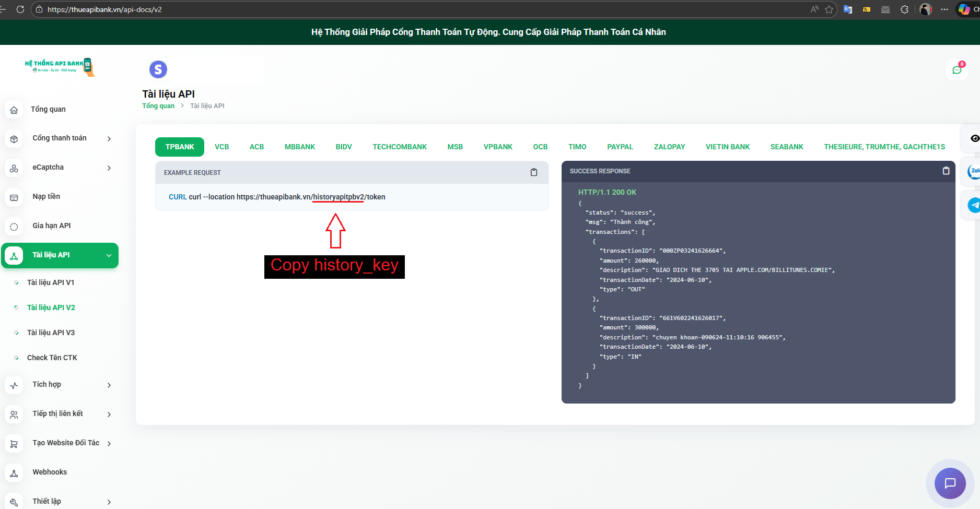Click the browser refresh icon
The width and height of the screenshot is (980, 509).
click(20, 9)
